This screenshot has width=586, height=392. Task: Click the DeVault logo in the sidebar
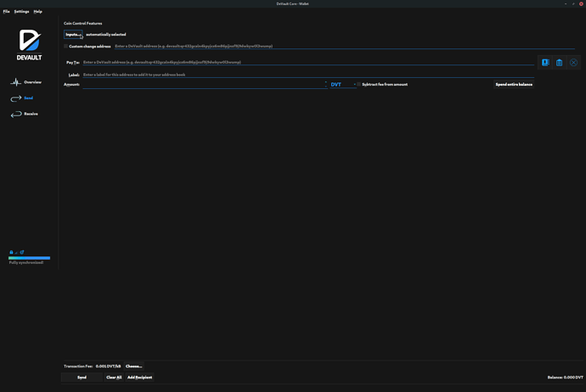(x=29, y=45)
